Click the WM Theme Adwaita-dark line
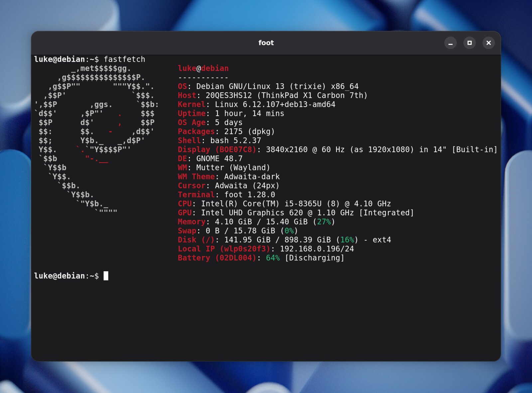Viewport: 532px width, 393px height. pos(229,176)
